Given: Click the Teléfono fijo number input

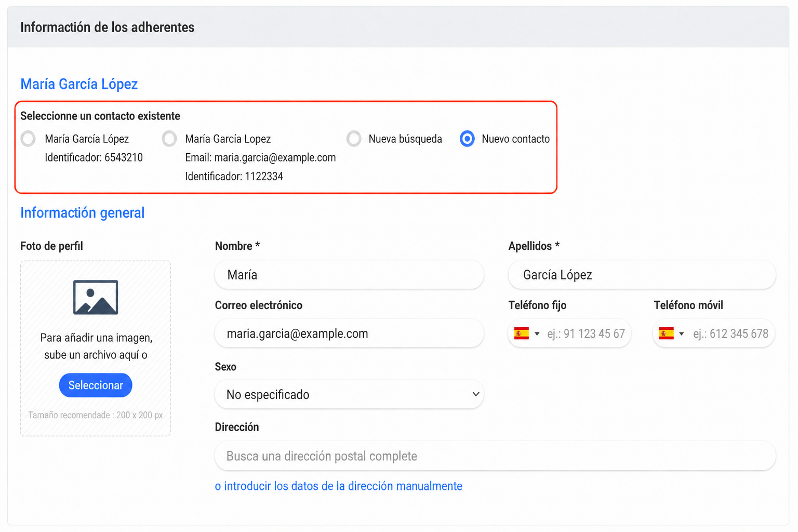Looking at the screenshot, I should (586, 334).
